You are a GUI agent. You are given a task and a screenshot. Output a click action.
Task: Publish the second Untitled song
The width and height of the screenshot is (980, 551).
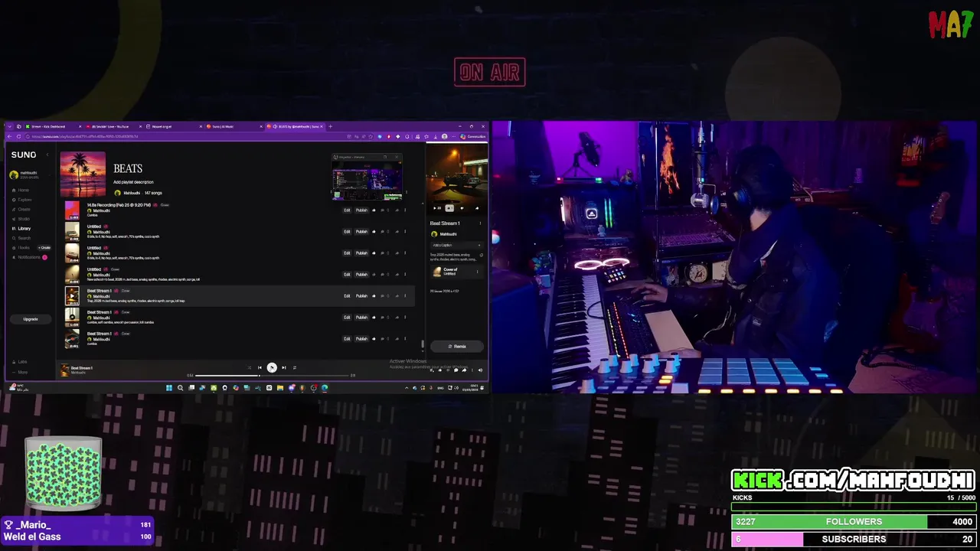click(x=361, y=253)
